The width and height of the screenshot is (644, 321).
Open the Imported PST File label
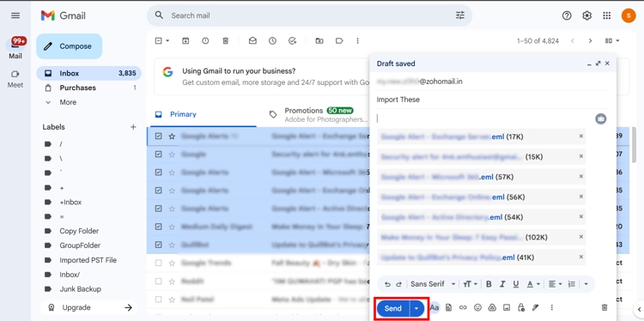coord(88,260)
